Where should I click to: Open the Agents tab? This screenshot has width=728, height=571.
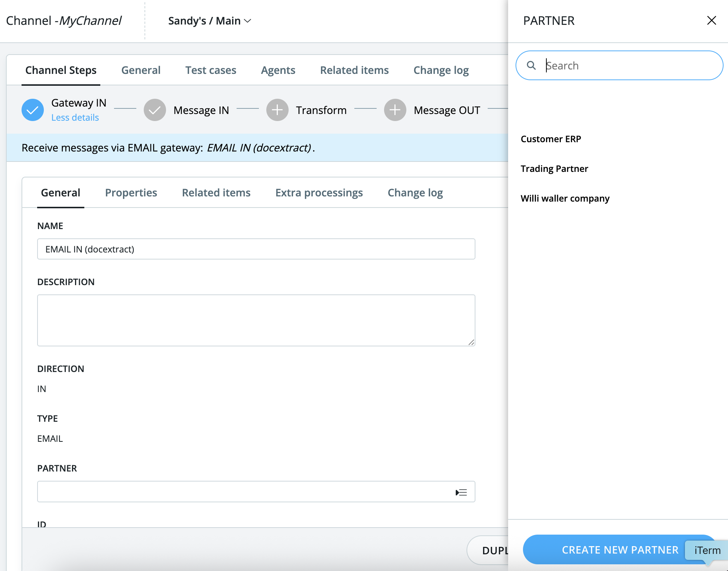click(278, 70)
